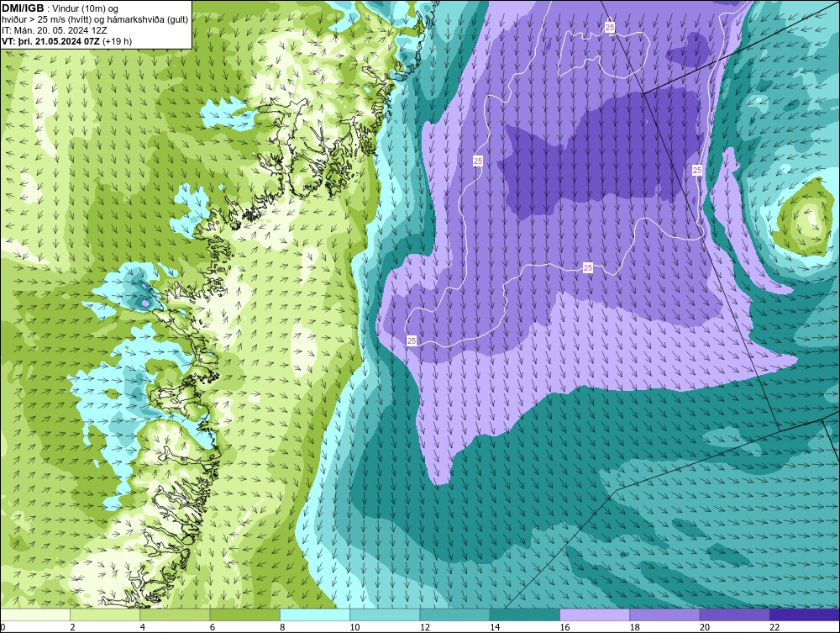This screenshot has height=633, width=840.
Task: Click the olive green 6–8 m/s legend swatch
Action: [x=244, y=615]
